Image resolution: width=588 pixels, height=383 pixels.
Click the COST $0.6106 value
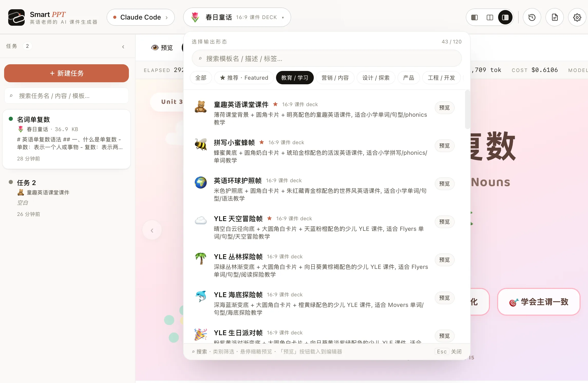[x=544, y=70]
